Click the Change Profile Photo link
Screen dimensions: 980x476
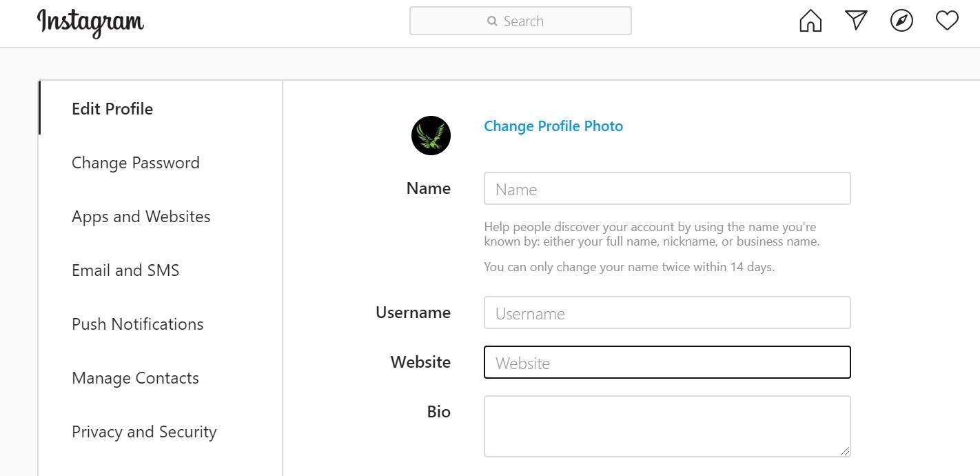[x=553, y=126]
